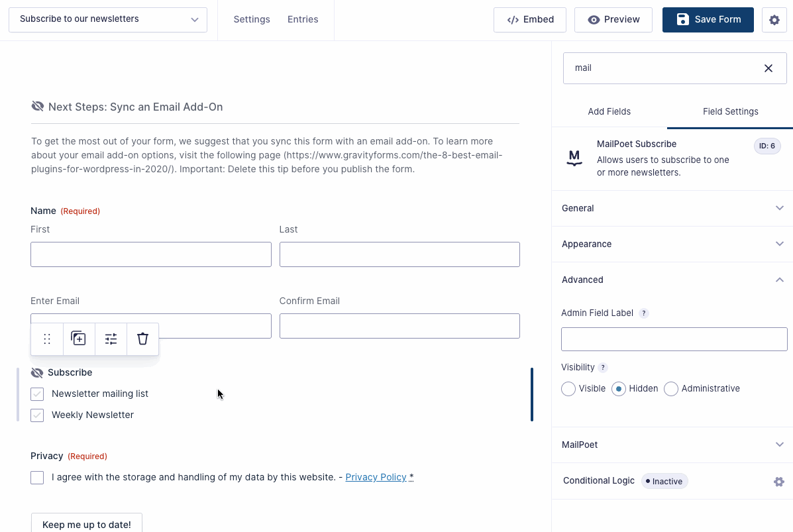Open the Entries view
The height and width of the screenshot is (532, 793).
click(x=303, y=19)
